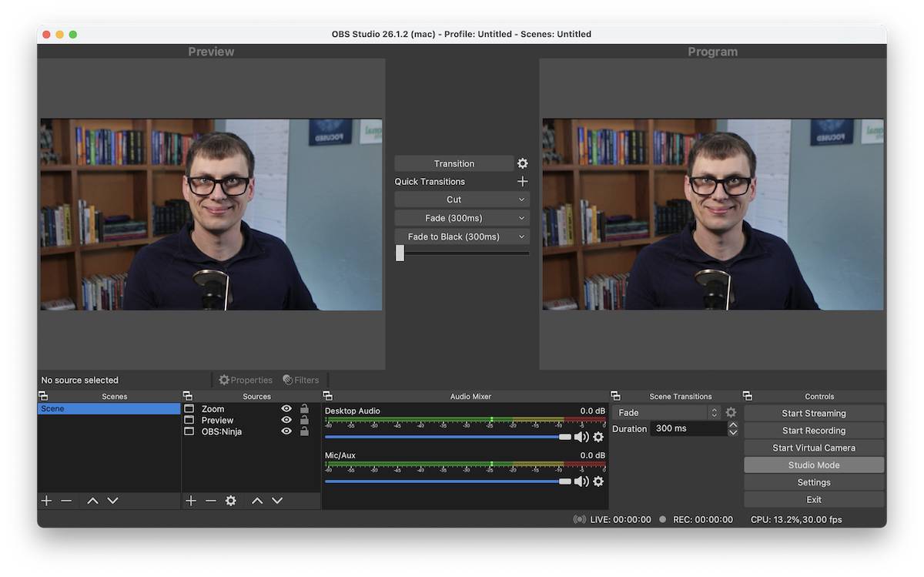This screenshot has height=577, width=924.
Task: Pop out the Scene Transitions dock icon
Action: point(615,396)
